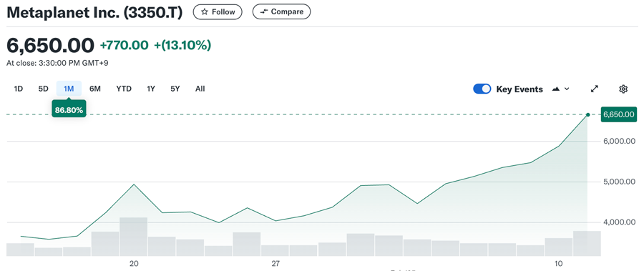Select the 5Y time range
Image resolution: width=644 pixels, height=271 pixels.
click(x=175, y=89)
